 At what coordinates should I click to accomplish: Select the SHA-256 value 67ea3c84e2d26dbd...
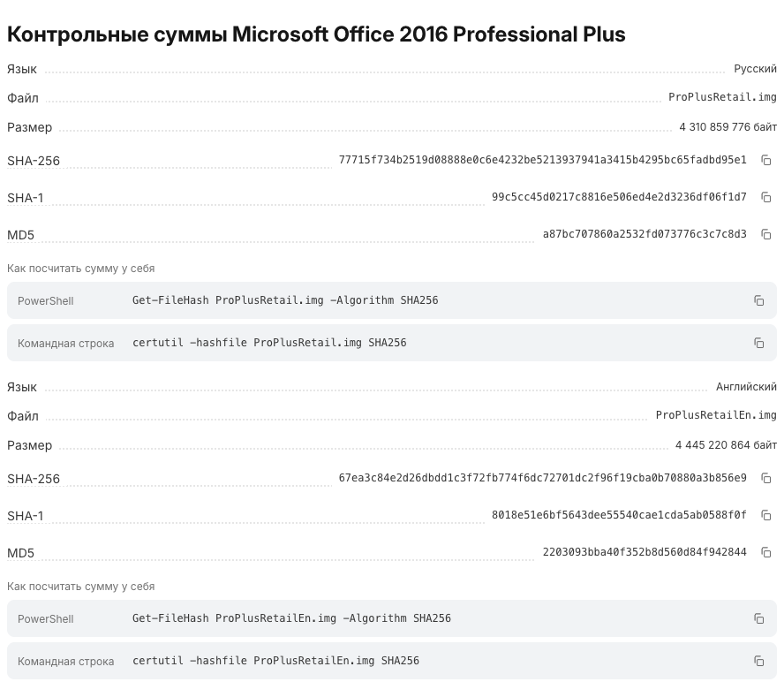[542, 478]
